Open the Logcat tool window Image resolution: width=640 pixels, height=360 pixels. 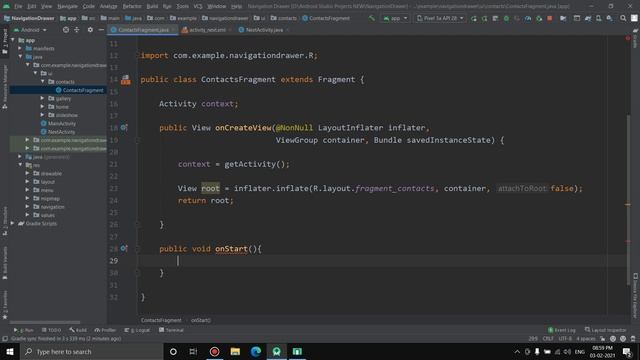coord(137,330)
